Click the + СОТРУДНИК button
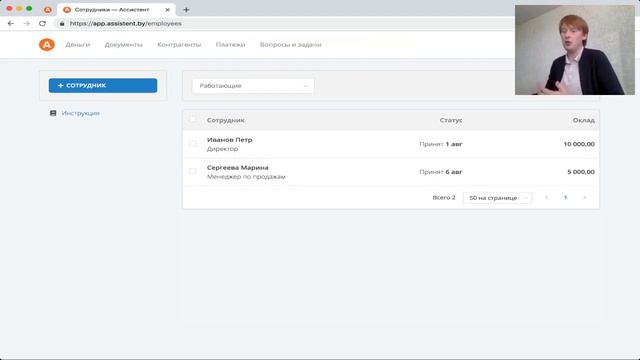This screenshot has height=360, width=640. [103, 86]
